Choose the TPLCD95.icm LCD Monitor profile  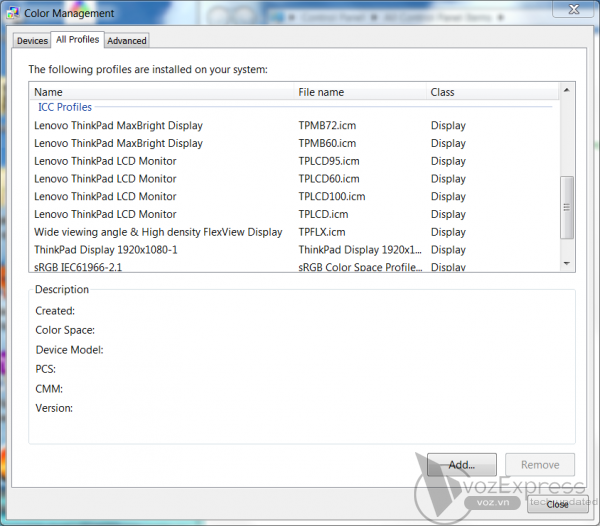pyautogui.click(x=105, y=161)
